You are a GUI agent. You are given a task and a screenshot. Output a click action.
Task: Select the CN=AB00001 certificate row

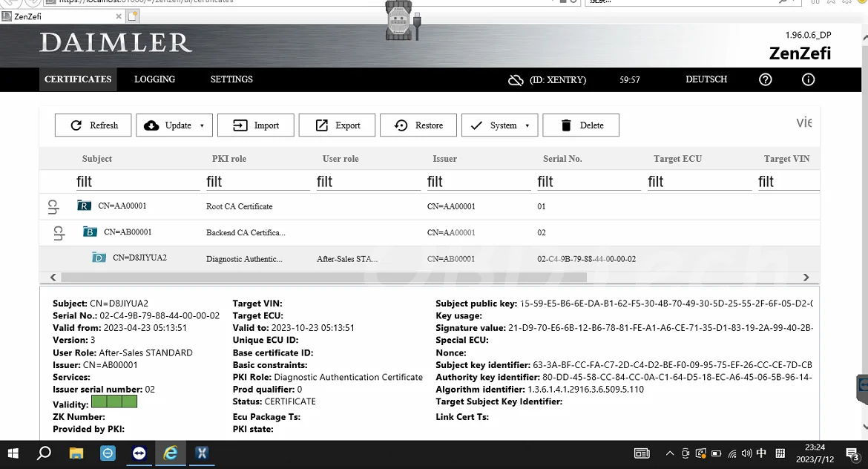pyautogui.click(x=430, y=233)
